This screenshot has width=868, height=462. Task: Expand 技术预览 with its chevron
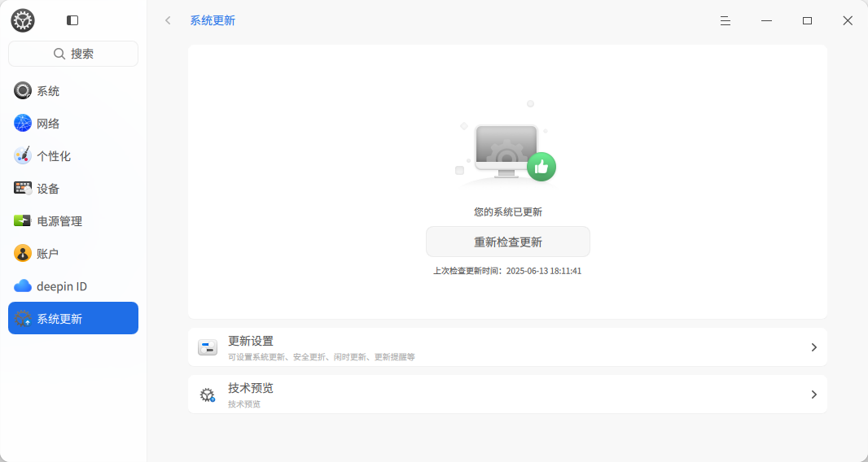[x=813, y=394]
